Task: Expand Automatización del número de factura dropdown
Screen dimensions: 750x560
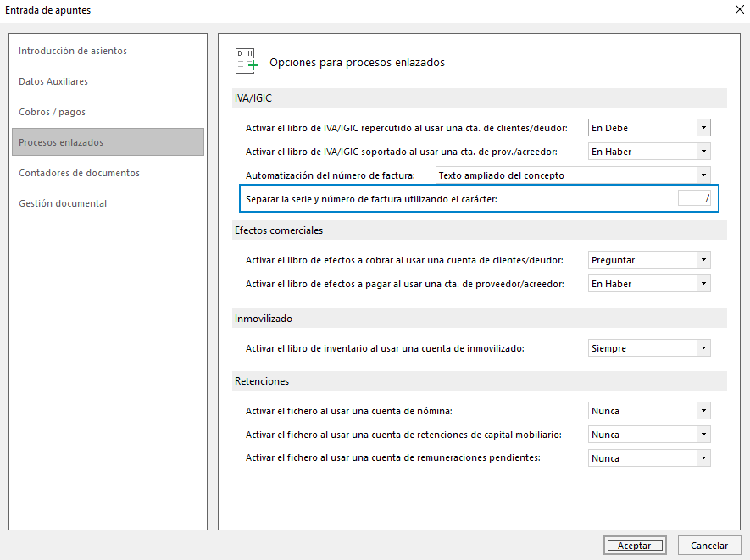Action: tap(573, 175)
